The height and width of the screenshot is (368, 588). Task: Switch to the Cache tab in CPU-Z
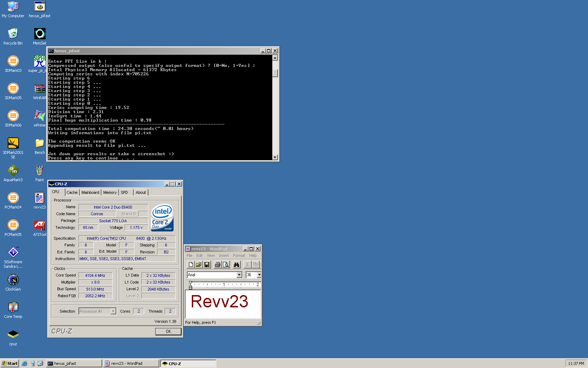72,192
